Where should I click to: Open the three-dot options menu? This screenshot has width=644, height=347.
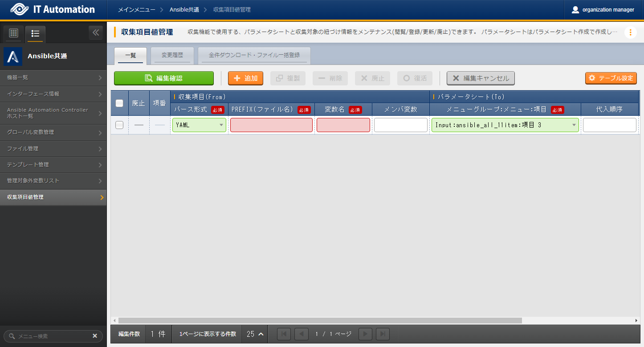click(630, 32)
